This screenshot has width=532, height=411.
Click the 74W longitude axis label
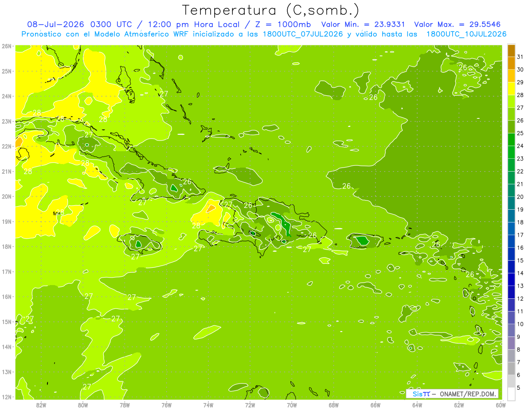coord(208,405)
